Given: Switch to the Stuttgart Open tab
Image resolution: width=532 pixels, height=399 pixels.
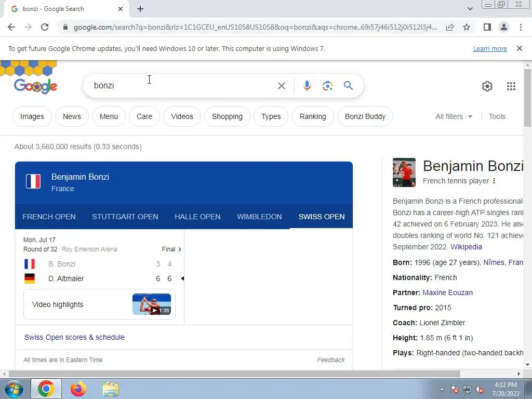Looking at the screenshot, I should (x=125, y=217).
